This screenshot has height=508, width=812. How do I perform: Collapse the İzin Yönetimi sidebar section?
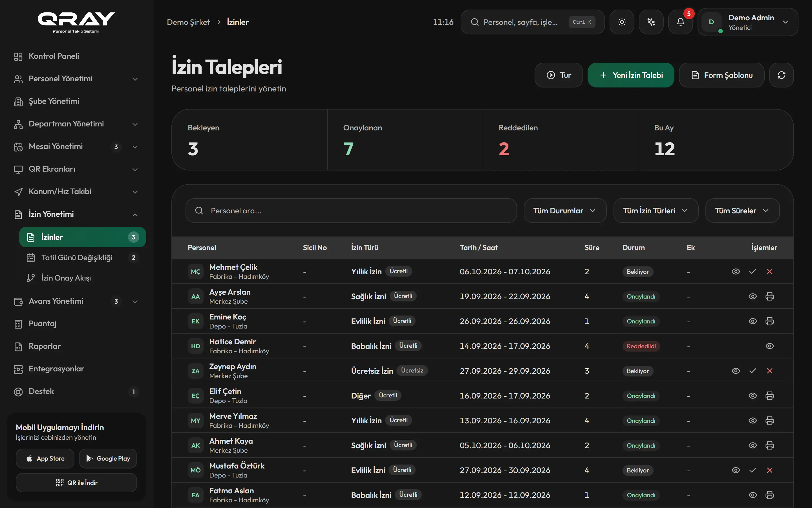point(76,214)
